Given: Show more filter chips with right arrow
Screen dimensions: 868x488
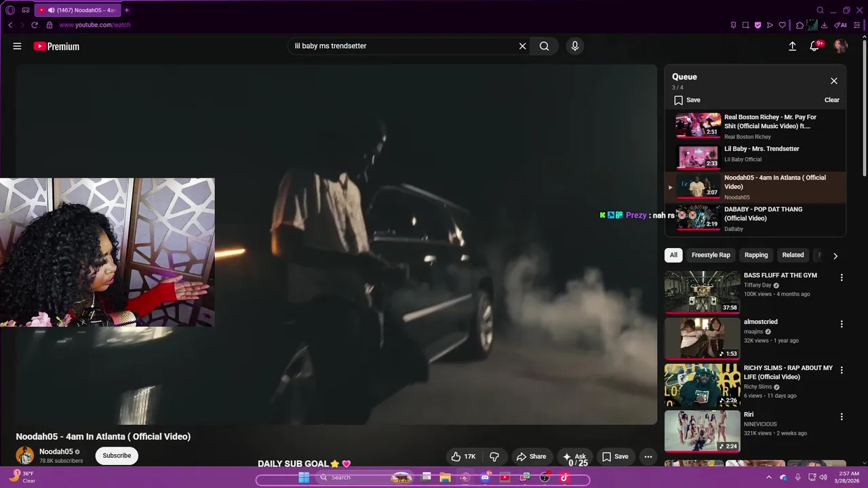Looking at the screenshot, I should coord(835,256).
